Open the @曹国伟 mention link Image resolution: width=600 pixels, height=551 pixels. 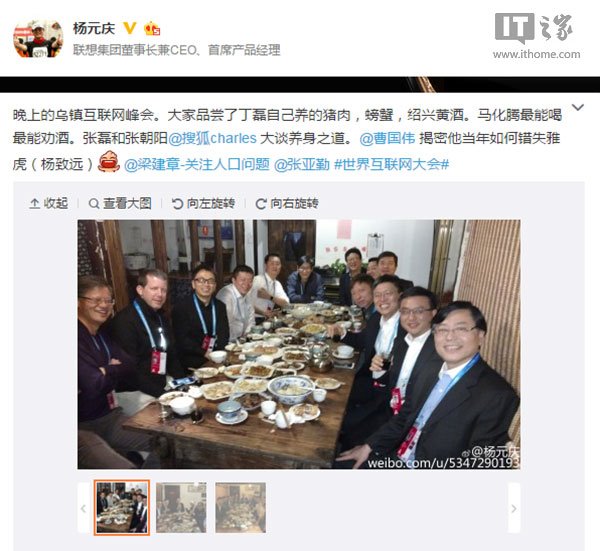tap(387, 138)
